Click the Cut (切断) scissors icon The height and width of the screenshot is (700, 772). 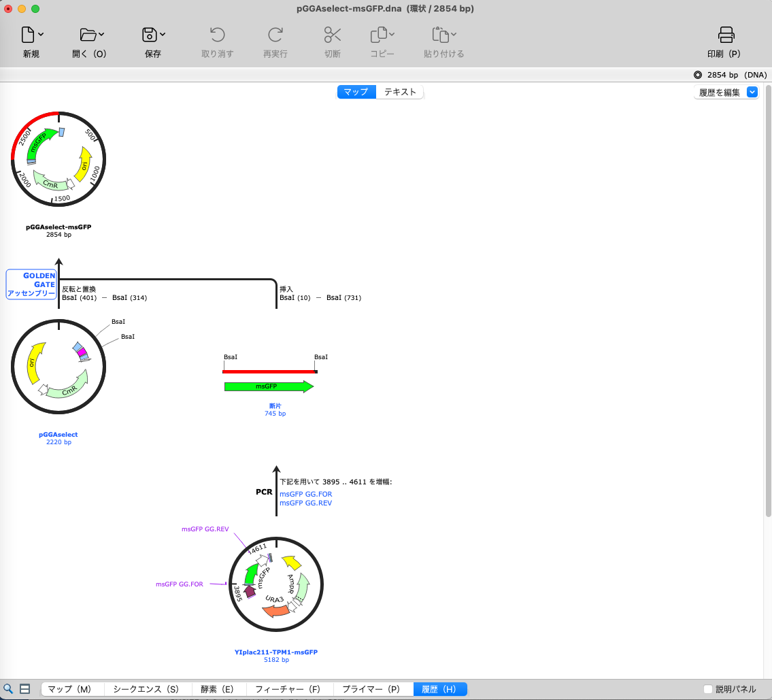[x=332, y=35]
